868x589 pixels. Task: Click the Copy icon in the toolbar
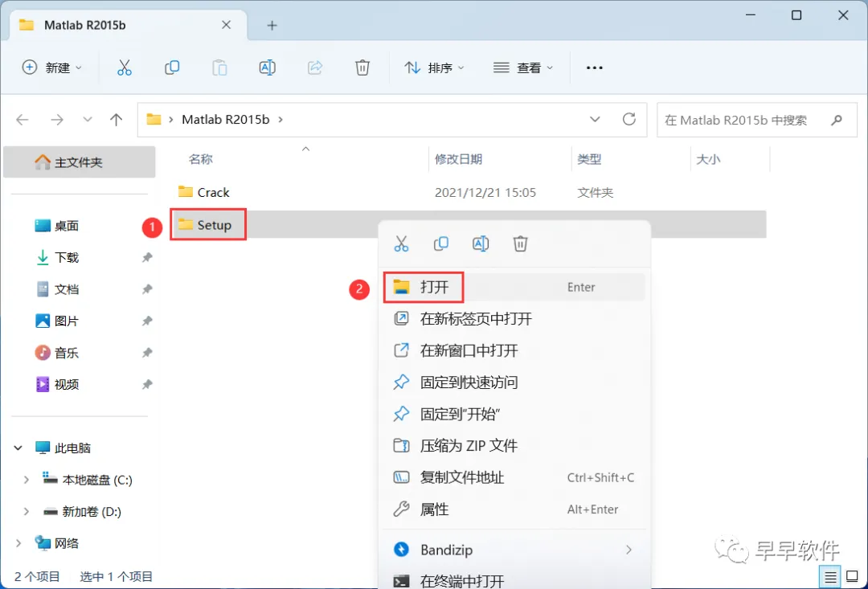[172, 67]
